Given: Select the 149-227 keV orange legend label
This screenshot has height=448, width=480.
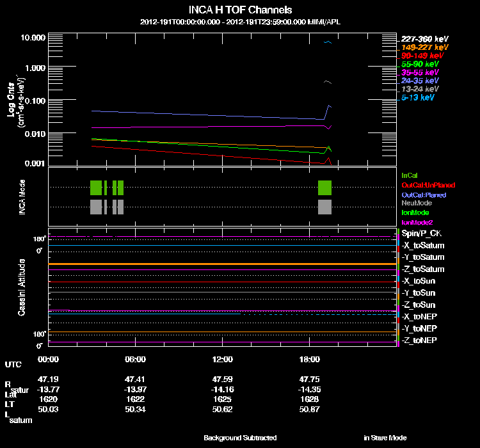Looking at the screenshot, I should [426, 47].
